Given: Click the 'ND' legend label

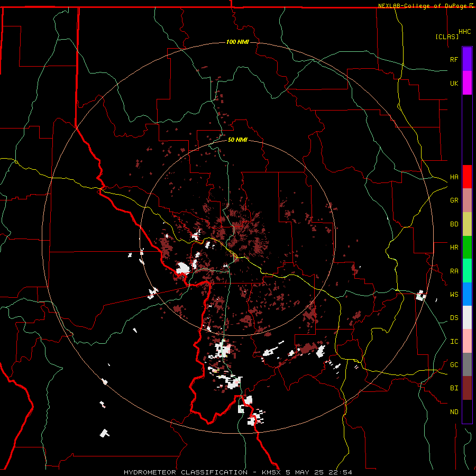Looking at the screenshot, I should tap(454, 412).
